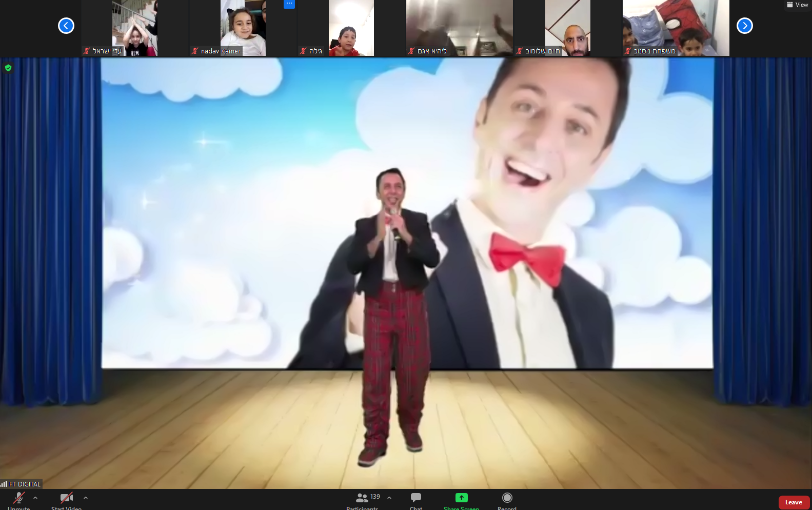Expand the arrow next to Participants count

(389, 498)
